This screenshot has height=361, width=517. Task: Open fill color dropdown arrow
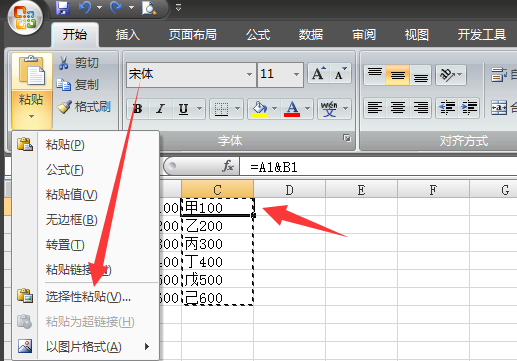point(275,108)
